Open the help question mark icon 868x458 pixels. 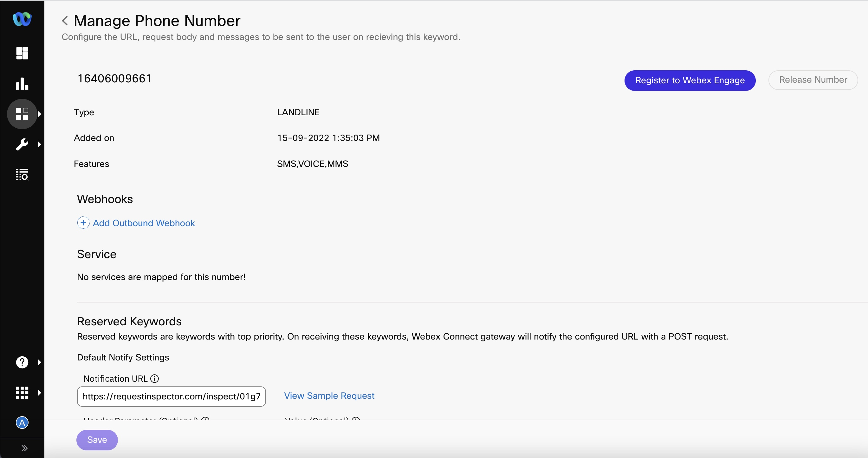tap(22, 362)
